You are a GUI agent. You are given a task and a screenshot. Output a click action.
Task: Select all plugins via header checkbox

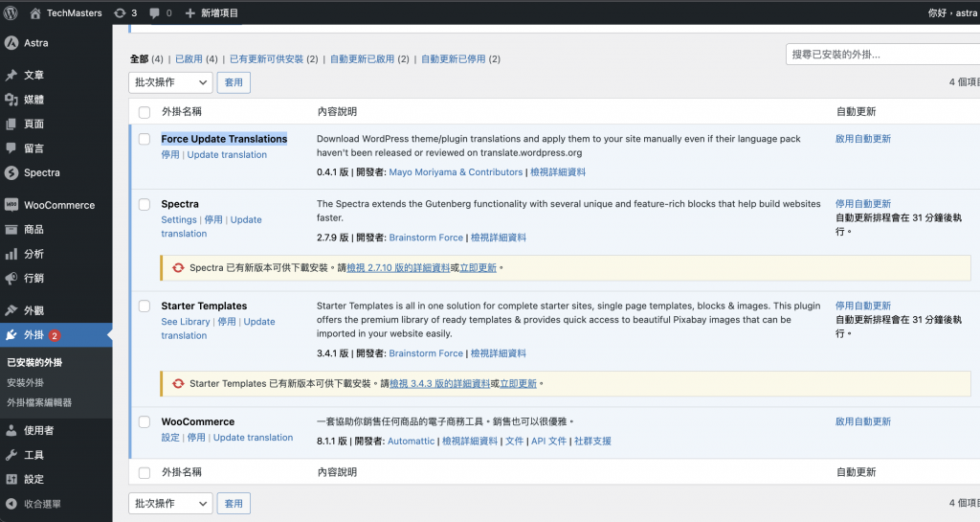(x=145, y=112)
